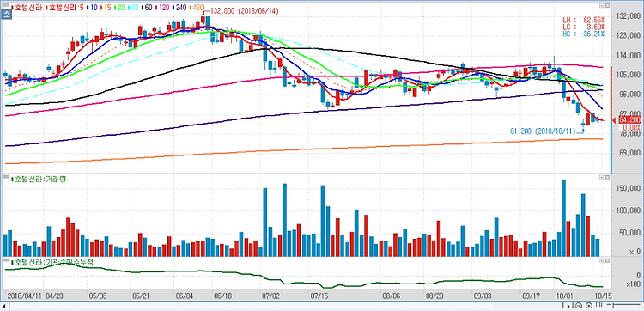
Task: Click the 04/23 date axis label
Action: point(54,296)
